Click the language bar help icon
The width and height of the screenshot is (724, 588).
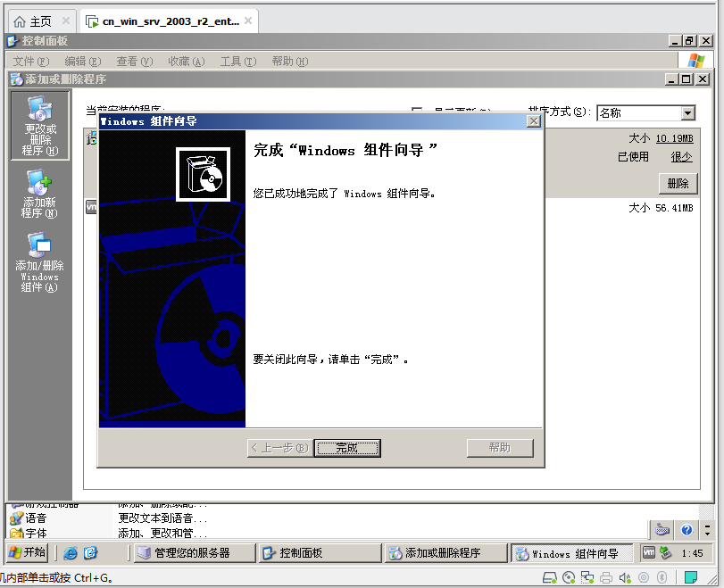(687, 530)
